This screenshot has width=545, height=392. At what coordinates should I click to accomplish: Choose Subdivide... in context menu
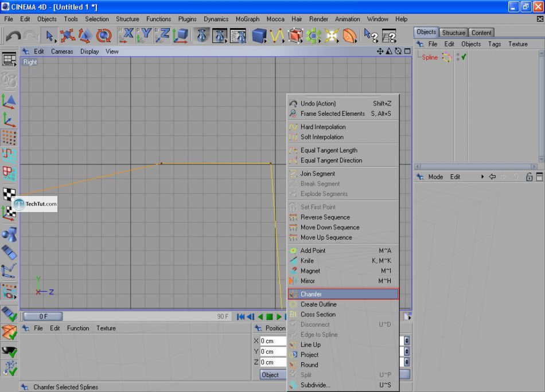(343, 385)
